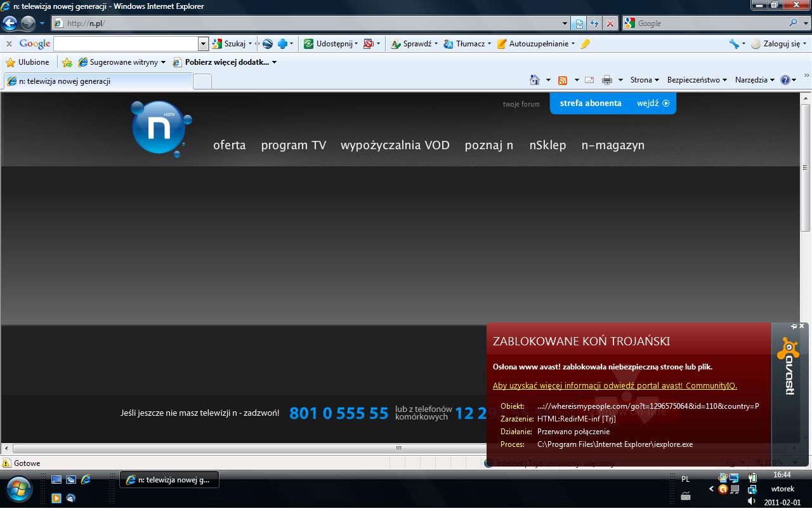
Task: Open the Udostępnij share menu
Action: pos(330,44)
